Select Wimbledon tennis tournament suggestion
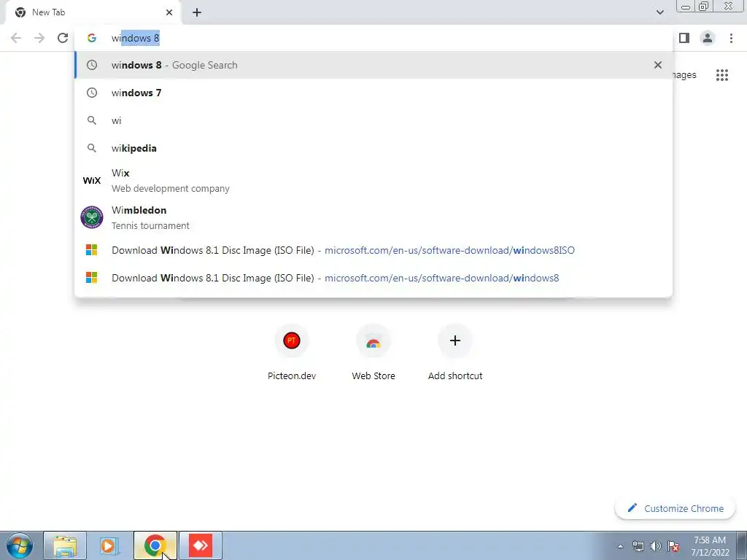Image resolution: width=747 pixels, height=560 pixels. (373, 217)
